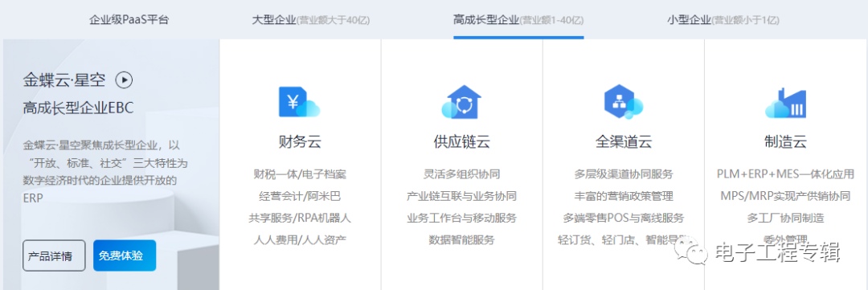Click 人人费用/人人资产
This screenshot has height=290, width=868.
point(300,239)
